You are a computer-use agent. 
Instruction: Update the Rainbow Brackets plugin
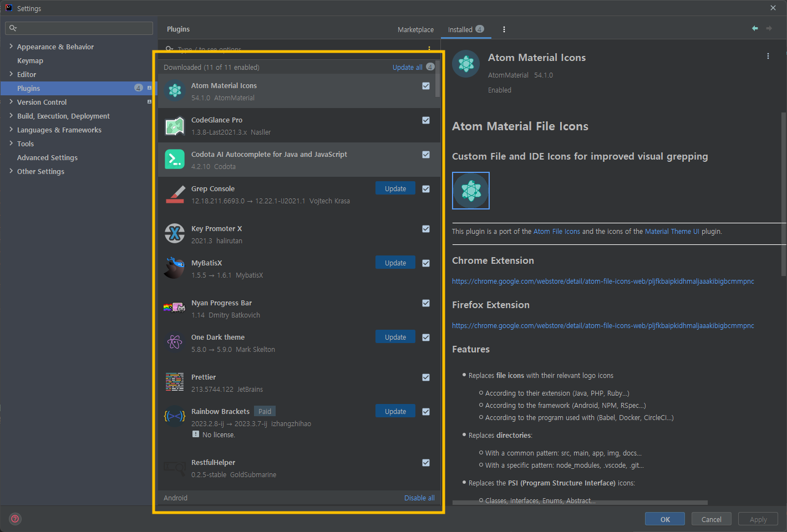point(395,412)
